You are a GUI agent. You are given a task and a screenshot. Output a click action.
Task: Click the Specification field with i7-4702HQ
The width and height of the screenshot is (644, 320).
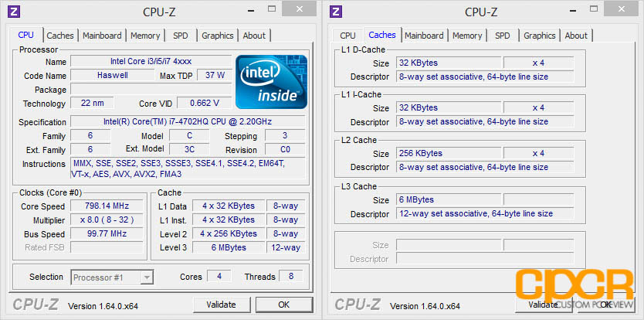188,121
